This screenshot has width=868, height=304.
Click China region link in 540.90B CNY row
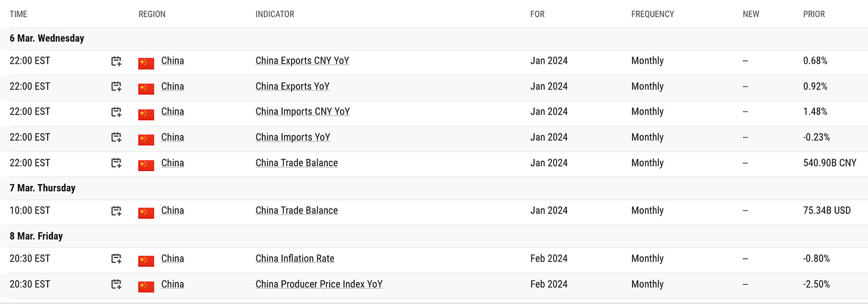click(x=173, y=163)
